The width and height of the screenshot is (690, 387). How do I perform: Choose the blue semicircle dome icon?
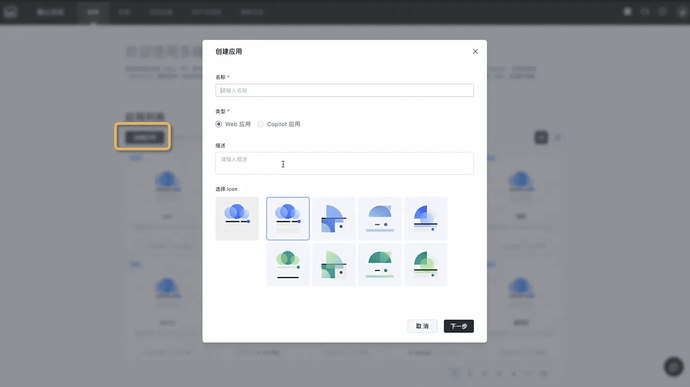coord(380,218)
